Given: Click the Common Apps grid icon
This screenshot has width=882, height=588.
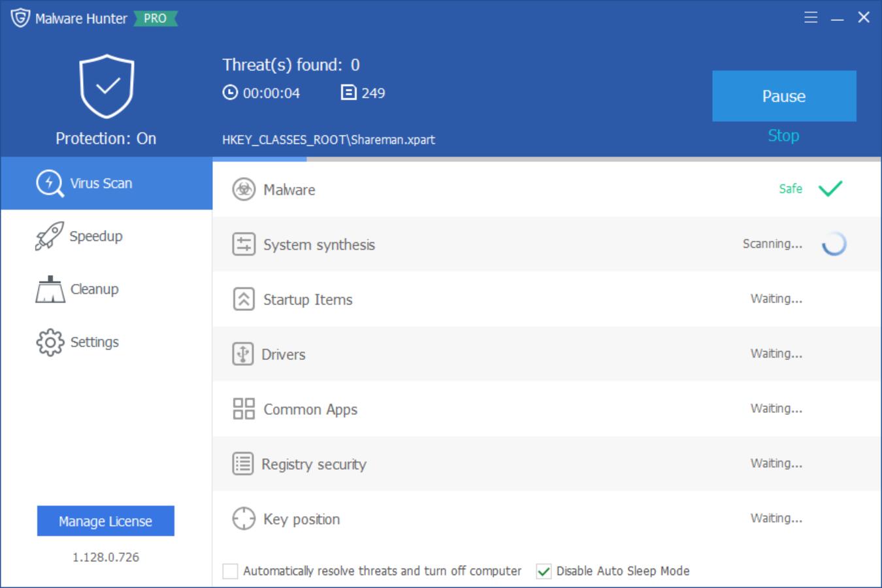Looking at the screenshot, I should coord(242,409).
